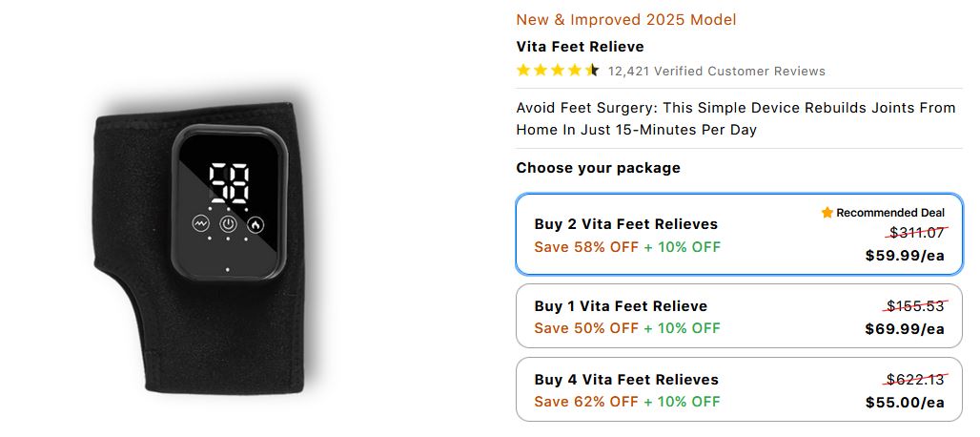Click the orange Recommended Deal star icon

point(827,213)
